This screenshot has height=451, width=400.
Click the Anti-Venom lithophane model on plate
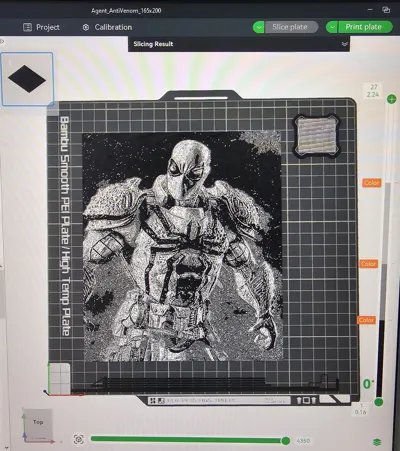tap(182, 247)
